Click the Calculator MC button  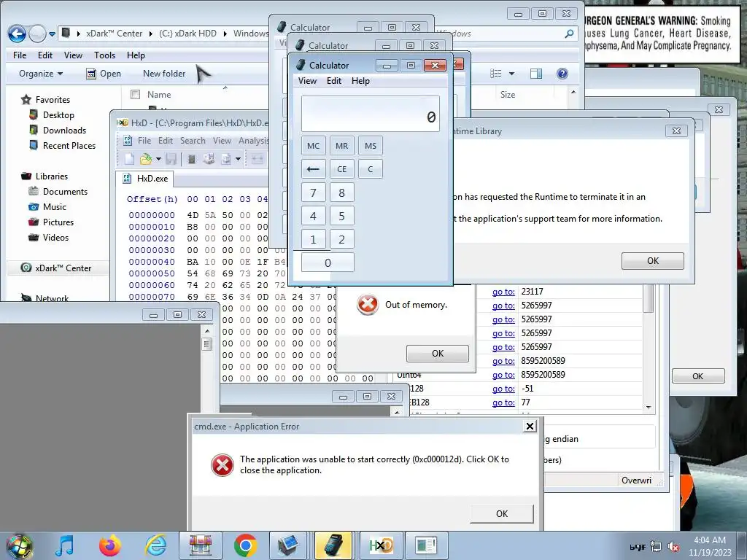tap(314, 146)
